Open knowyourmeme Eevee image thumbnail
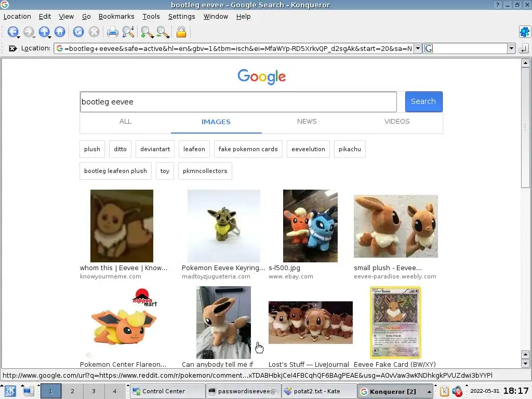The image size is (532, 399). click(122, 225)
